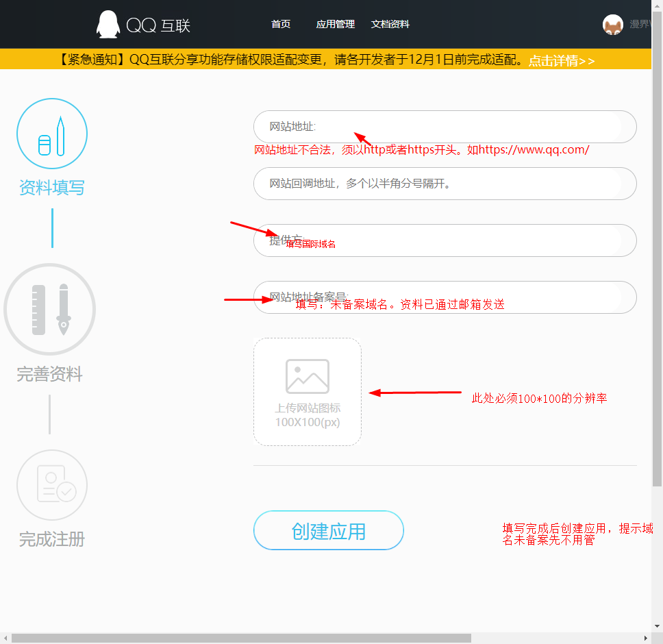Click the 网站地址不合法 error message
Image resolution: width=663 pixels, height=644 pixels.
pos(421,149)
